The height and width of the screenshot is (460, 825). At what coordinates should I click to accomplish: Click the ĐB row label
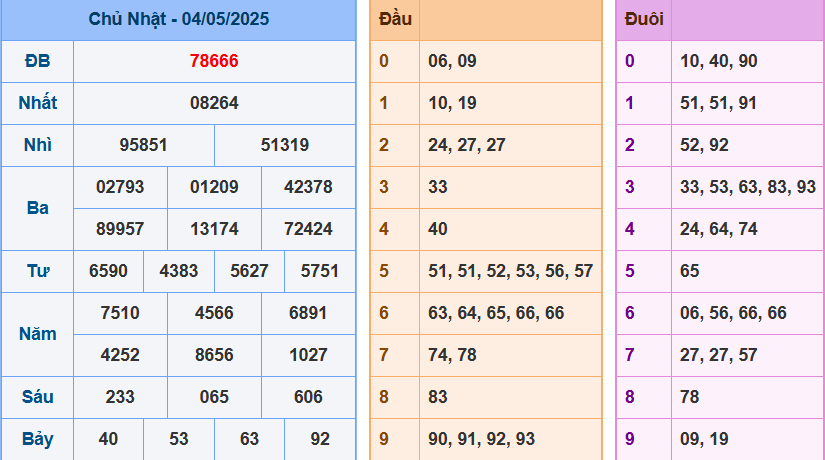(37, 61)
